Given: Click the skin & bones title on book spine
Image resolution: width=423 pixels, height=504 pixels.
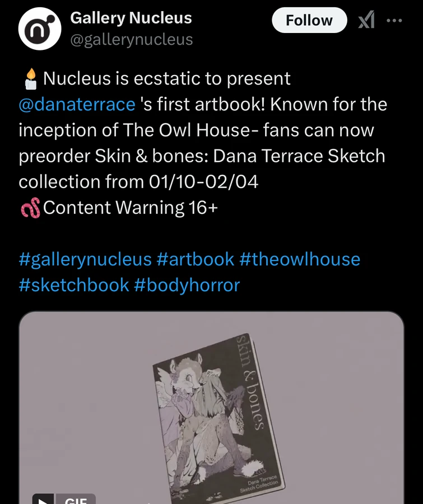Looking at the screenshot, I should coord(251,382).
